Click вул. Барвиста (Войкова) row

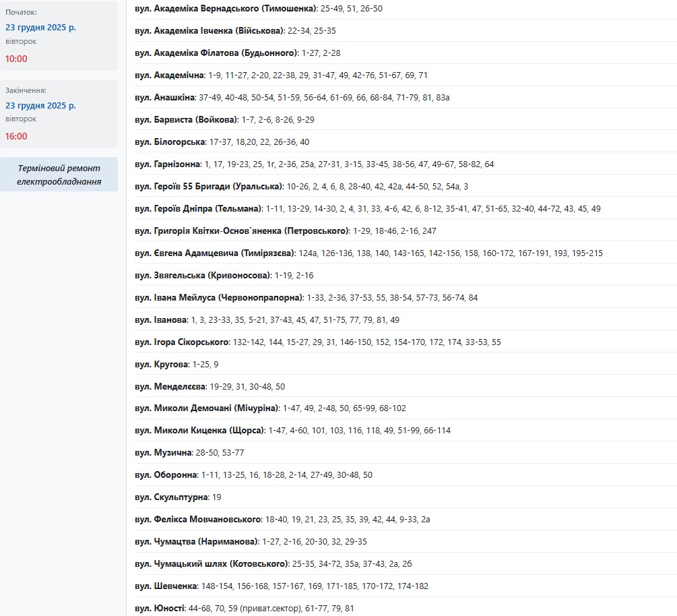[187, 120]
